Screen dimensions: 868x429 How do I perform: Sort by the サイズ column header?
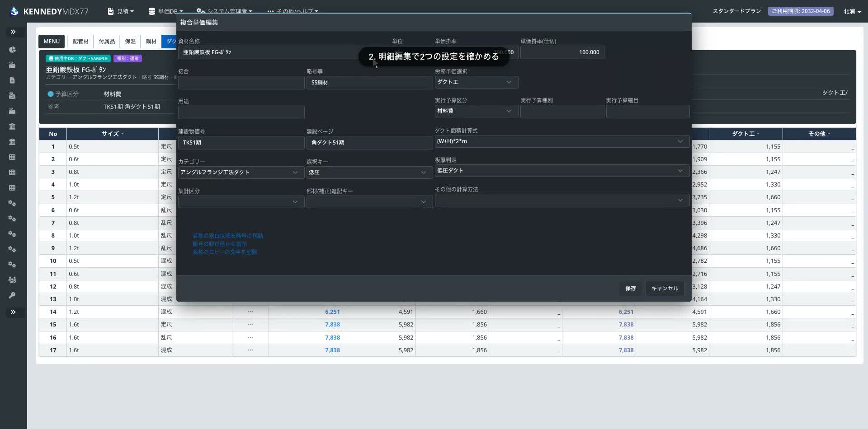(112, 134)
